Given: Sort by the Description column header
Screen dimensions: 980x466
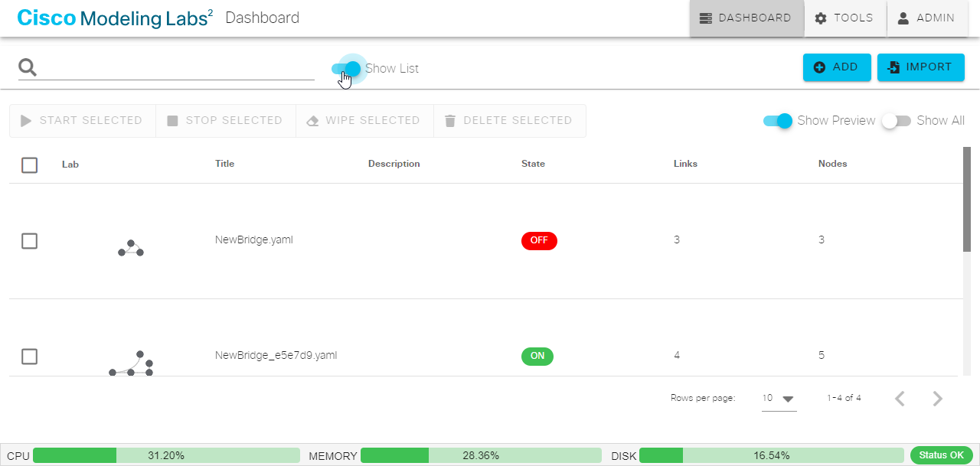Looking at the screenshot, I should click(x=394, y=164).
